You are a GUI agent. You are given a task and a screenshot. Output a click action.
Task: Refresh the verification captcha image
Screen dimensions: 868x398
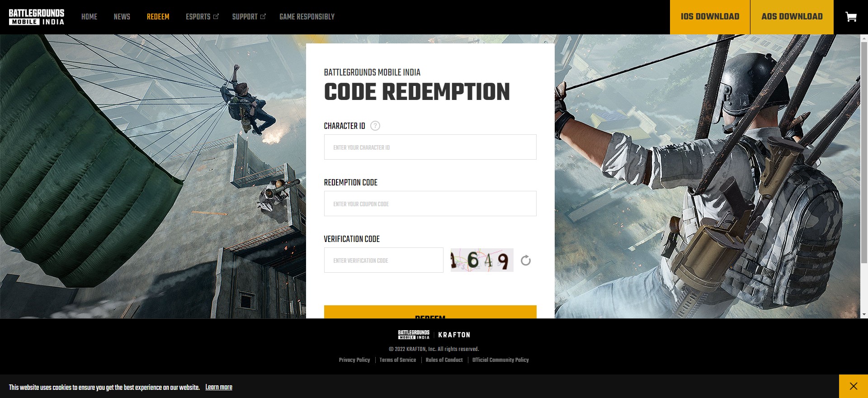click(525, 261)
